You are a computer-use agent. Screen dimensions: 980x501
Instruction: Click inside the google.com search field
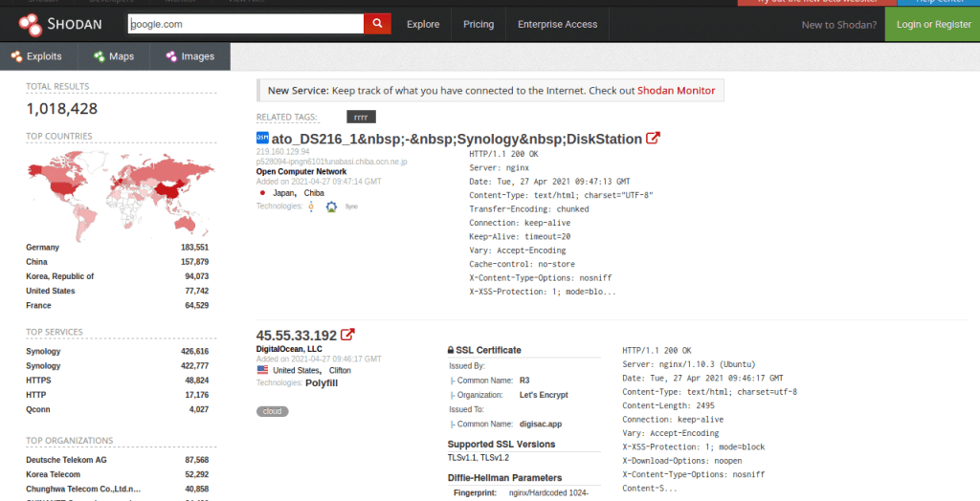[x=246, y=24]
